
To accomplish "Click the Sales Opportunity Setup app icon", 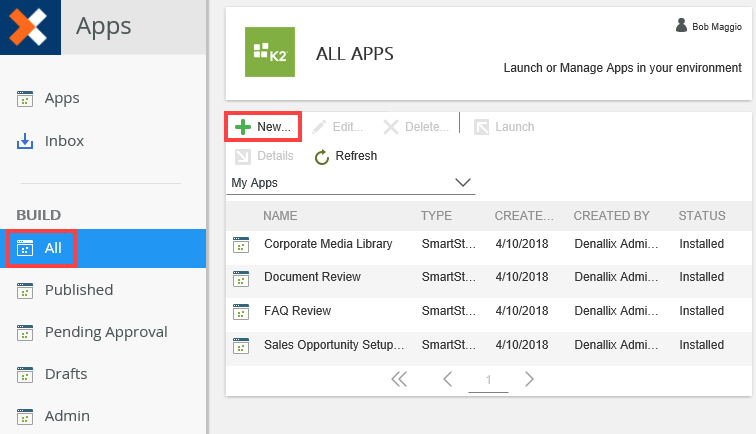I will click(241, 346).
